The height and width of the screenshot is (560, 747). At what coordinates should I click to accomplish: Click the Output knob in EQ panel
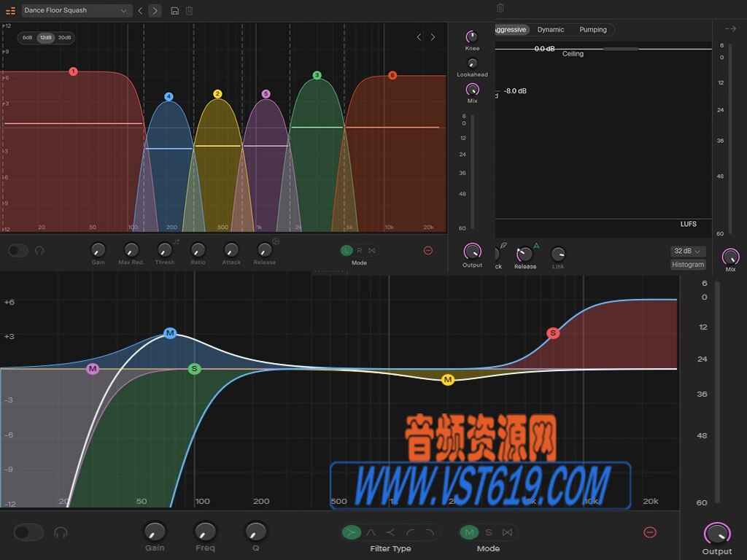coord(717,533)
